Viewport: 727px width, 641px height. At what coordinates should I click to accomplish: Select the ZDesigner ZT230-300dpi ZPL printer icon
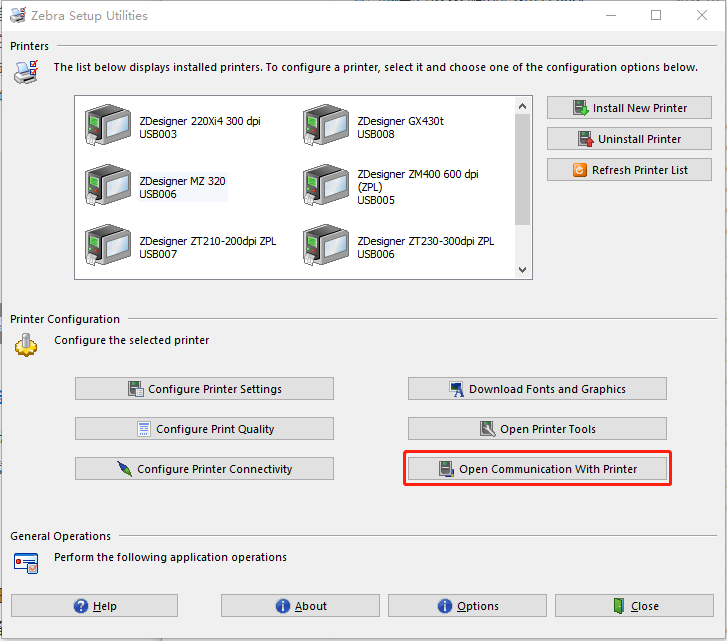tap(325, 245)
